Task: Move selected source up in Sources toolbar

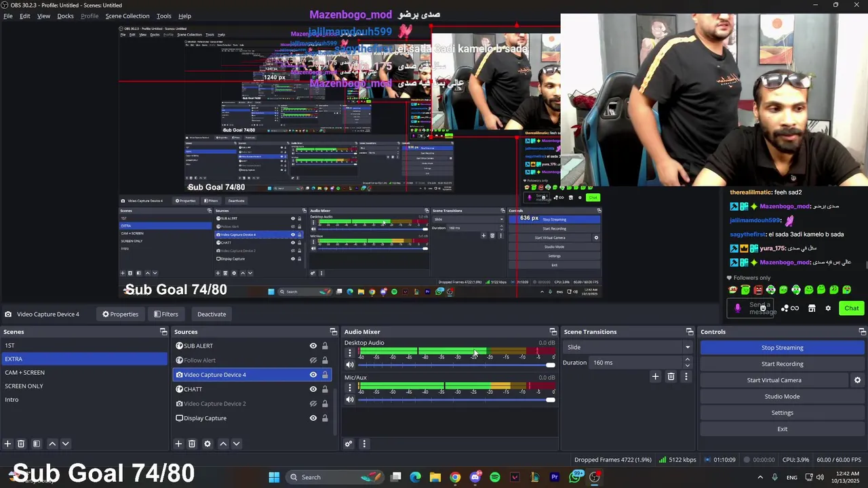Action: (223, 444)
